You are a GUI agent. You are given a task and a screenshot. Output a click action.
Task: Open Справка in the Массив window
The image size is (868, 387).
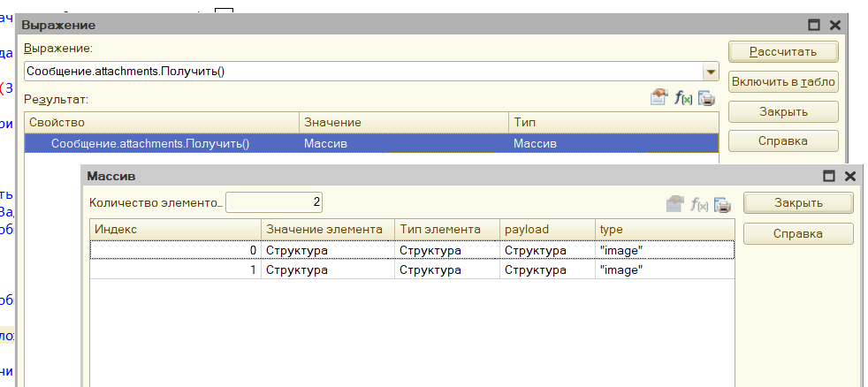[798, 234]
